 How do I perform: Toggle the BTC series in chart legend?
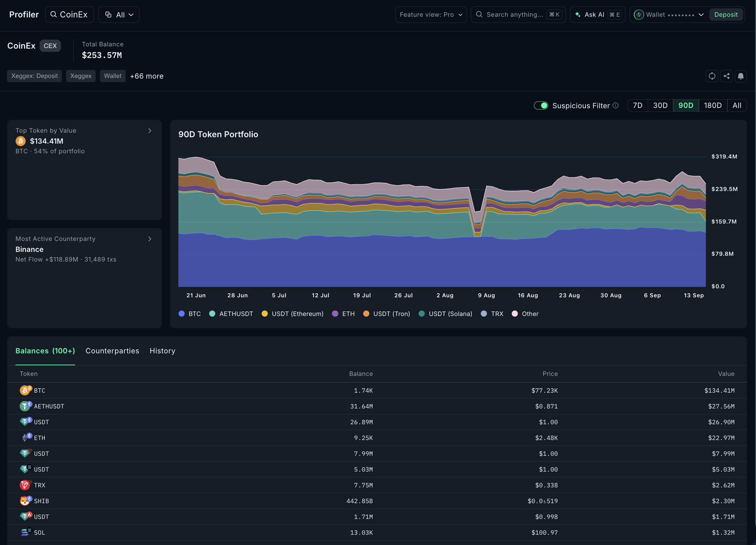[190, 313]
